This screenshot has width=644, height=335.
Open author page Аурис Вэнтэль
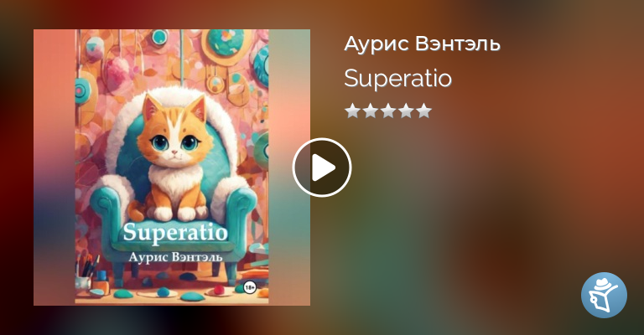[x=423, y=44]
